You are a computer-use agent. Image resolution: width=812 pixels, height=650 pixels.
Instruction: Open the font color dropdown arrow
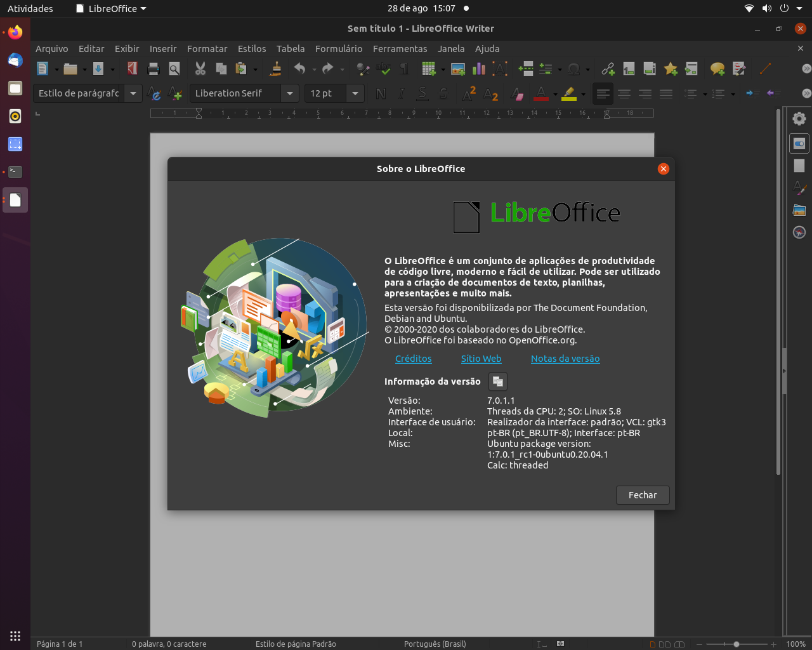[555, 94]
